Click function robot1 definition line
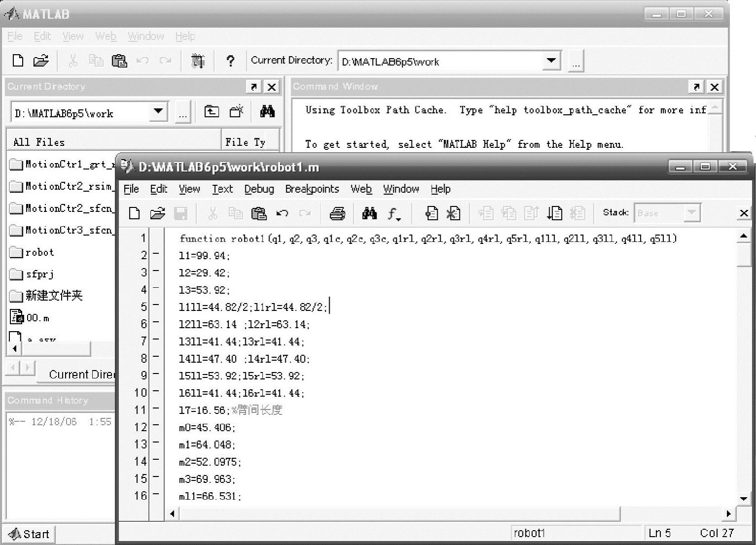756x545 pixels. [x=428, y=238]
